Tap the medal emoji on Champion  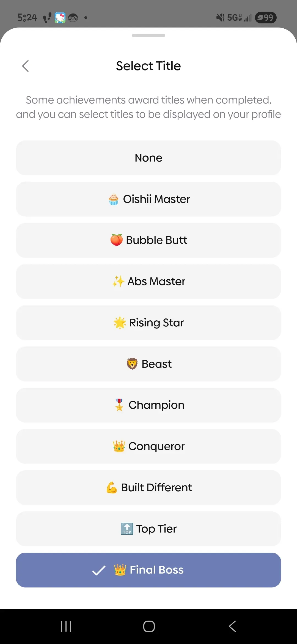(x=119, y=405)
